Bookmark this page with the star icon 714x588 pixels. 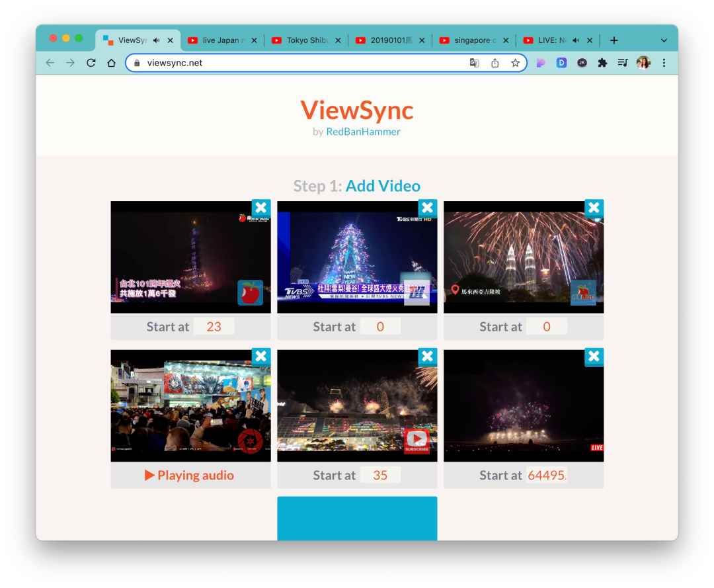[515, 63]
